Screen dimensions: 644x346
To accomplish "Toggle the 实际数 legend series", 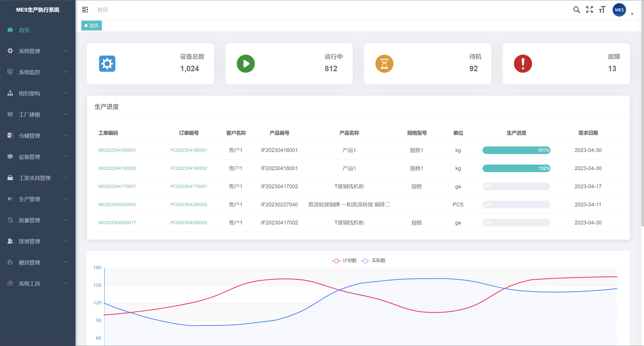I will 373,260.
